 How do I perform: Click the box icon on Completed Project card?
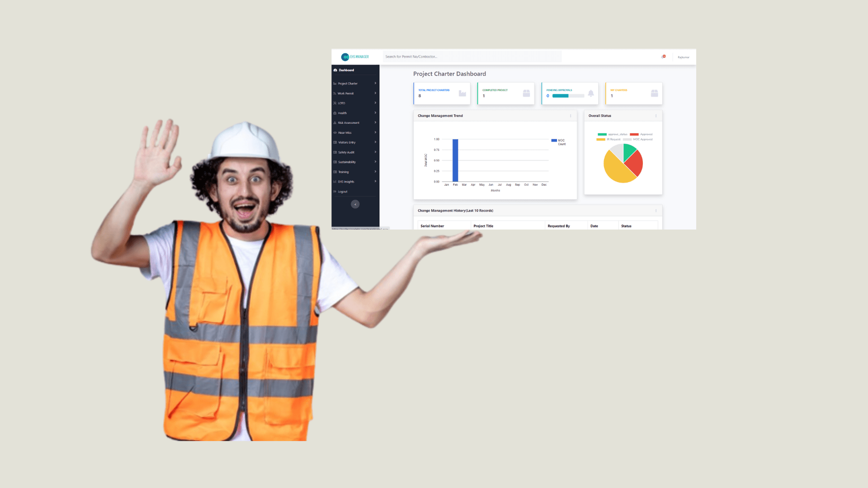(526, 94)
